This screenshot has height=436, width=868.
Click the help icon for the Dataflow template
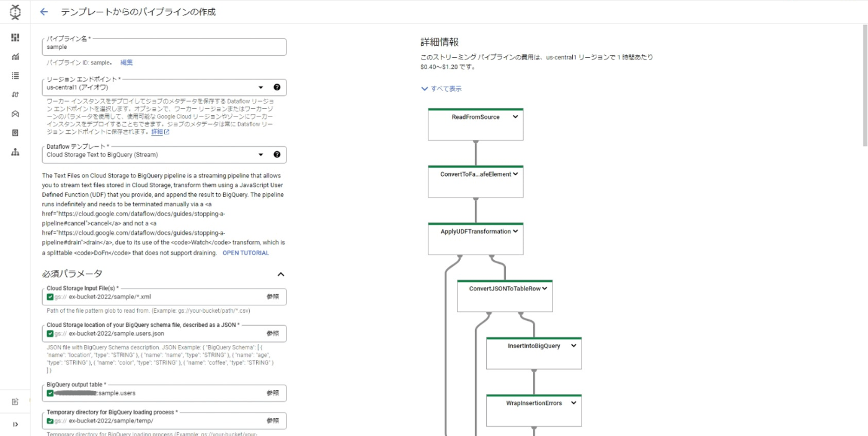coord(277,155)
